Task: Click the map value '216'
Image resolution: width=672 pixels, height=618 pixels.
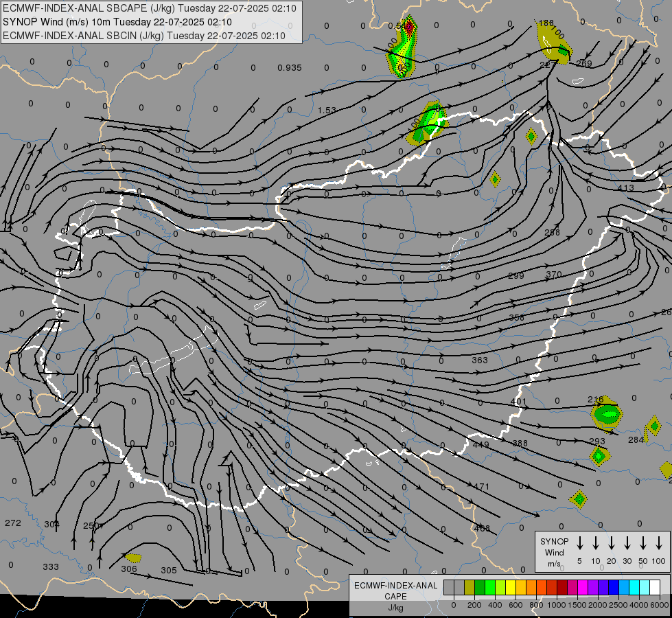Action: [x=596, y=399]
